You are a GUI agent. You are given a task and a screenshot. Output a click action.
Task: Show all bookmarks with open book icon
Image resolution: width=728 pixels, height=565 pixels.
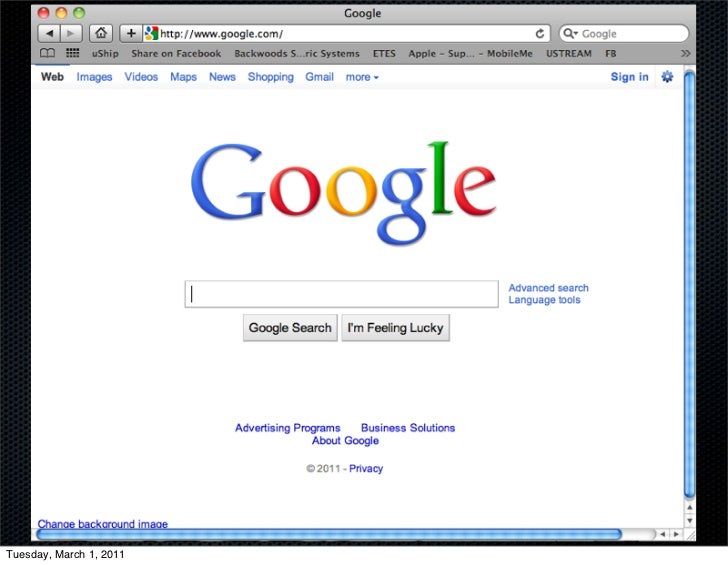47,53
